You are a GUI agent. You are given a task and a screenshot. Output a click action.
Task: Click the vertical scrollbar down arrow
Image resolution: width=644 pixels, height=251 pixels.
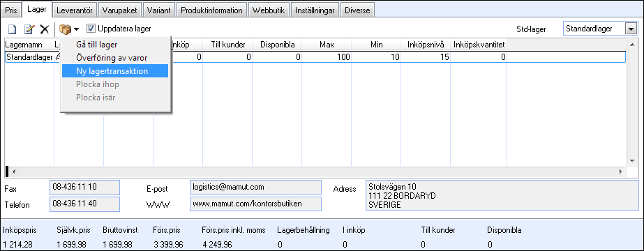click(x=632, y=161)
